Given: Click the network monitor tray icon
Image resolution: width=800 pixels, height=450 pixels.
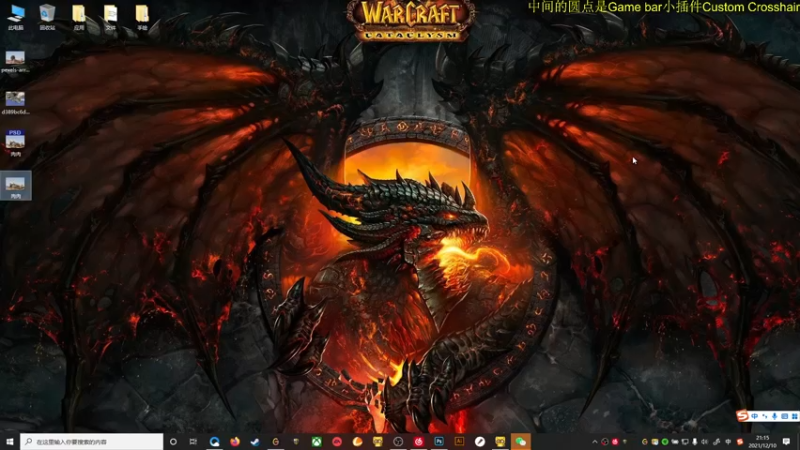Looking at the screenshot, I should tap(685, 442).
